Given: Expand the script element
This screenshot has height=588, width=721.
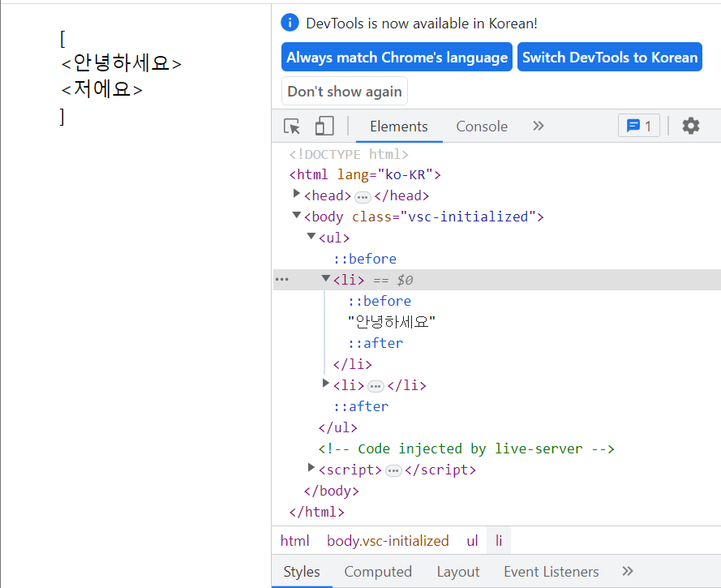Looking at the screenshot, I should tap(311, 467).
